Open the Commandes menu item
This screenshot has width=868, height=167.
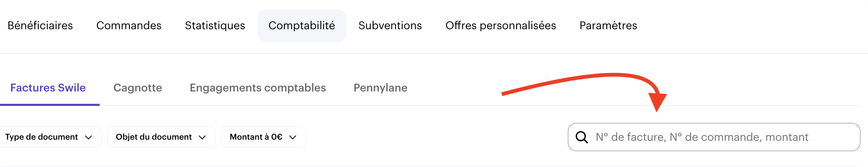coord(129,25)
